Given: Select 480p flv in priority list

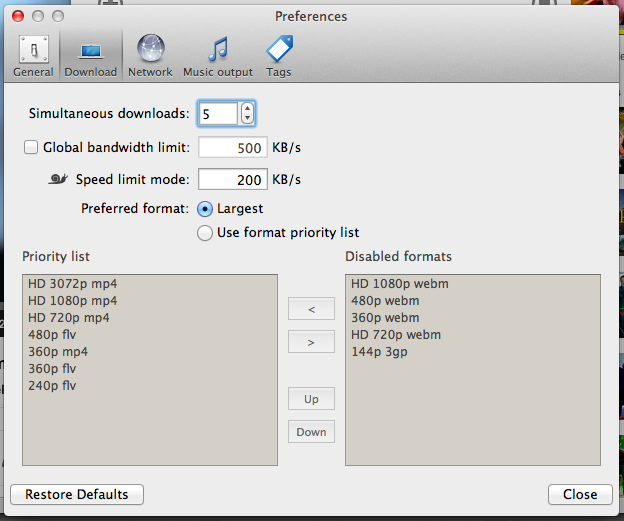Looking at the screenshot, I should point(150,335).
